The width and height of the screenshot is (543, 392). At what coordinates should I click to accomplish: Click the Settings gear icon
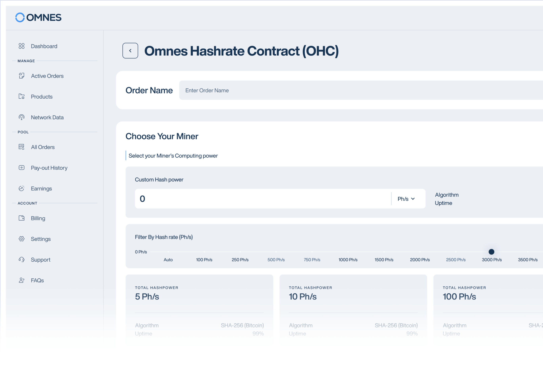click(22, 239)
